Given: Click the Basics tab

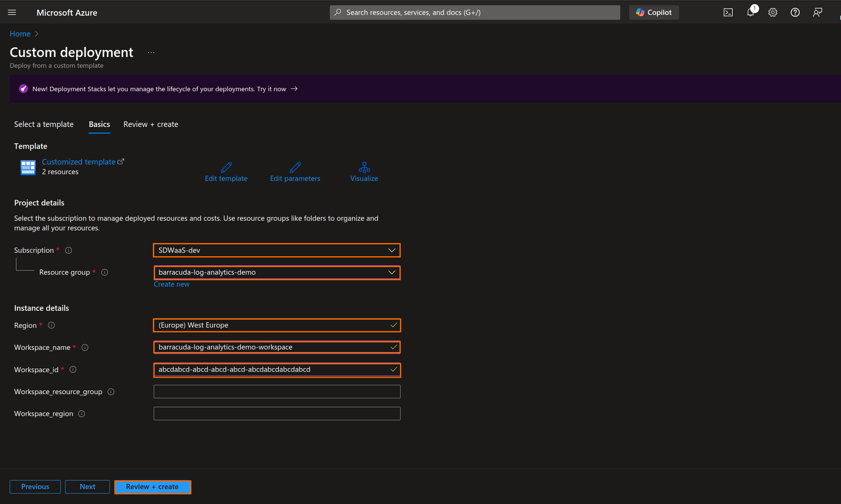Looking at the screenshot, I should pyautogui.click(x=99, y=123).
